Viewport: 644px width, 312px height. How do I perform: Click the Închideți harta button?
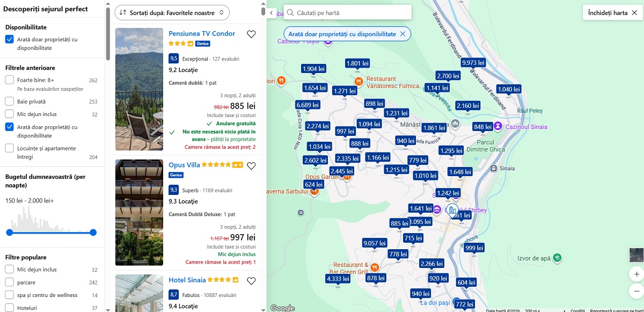(612, 13)
